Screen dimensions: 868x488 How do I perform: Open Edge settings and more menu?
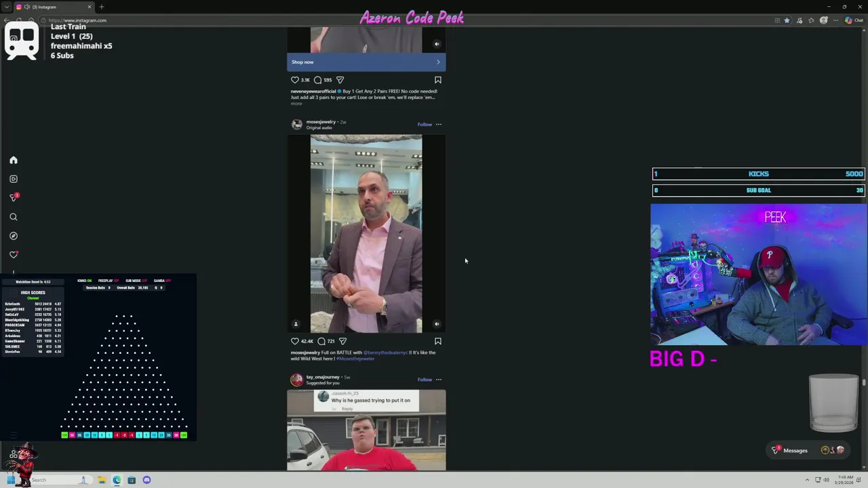pos(835,20)
